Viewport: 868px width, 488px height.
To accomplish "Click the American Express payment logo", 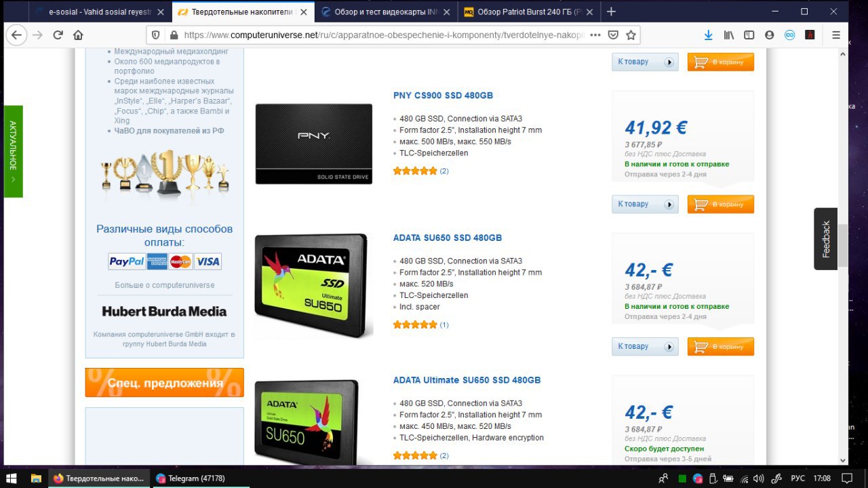I will point(157,261).
